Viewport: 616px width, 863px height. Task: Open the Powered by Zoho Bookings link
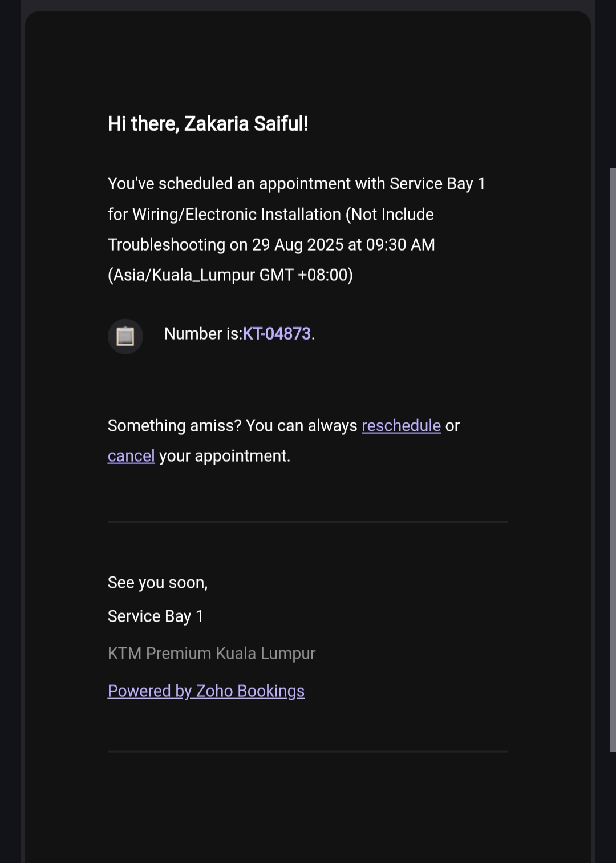[x=206, y=691]
